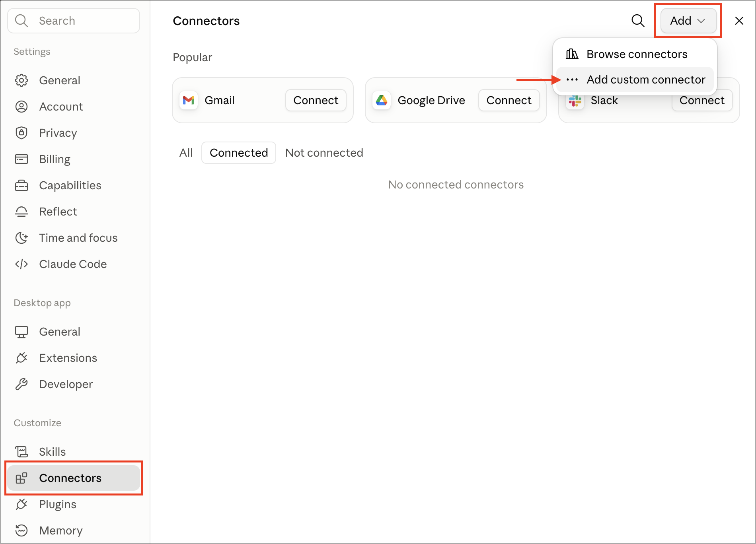
Task: Click the Privacy shield lock icon
Action: (21, 133)
